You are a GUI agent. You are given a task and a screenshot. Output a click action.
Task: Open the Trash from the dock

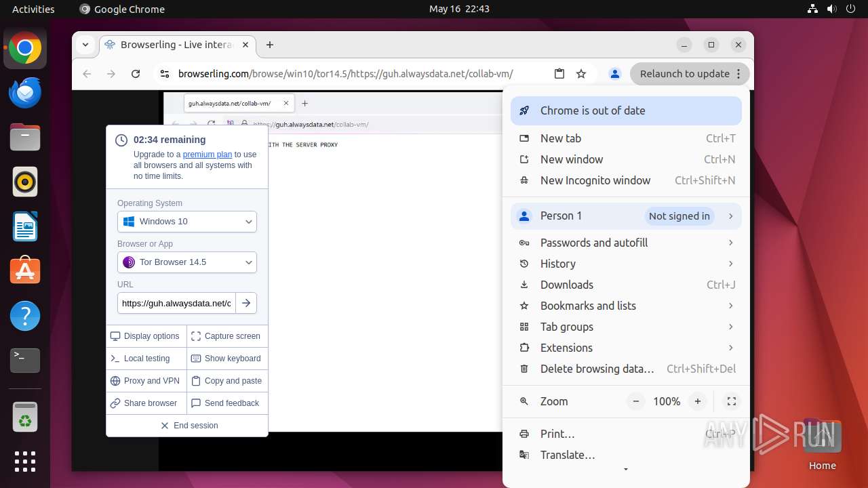(x=25, y=418)
